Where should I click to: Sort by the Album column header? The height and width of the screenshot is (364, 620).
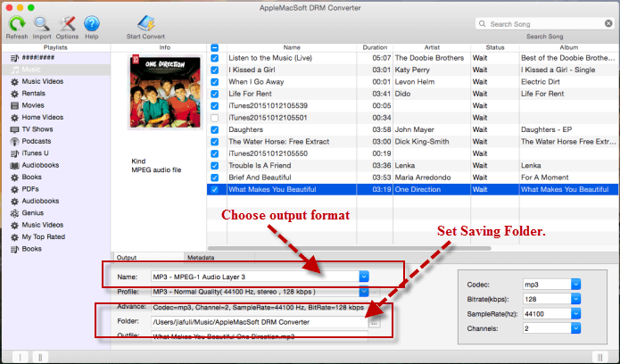(x=569, y=47)
